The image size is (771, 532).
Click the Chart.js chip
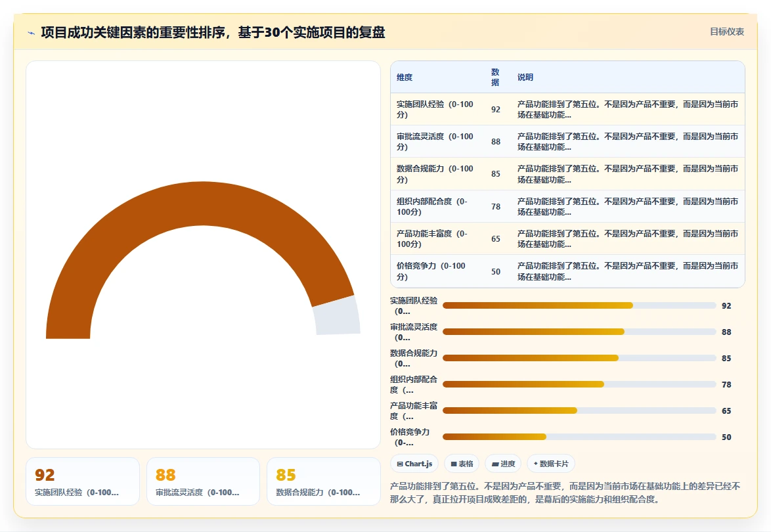[x=414, y=464]
